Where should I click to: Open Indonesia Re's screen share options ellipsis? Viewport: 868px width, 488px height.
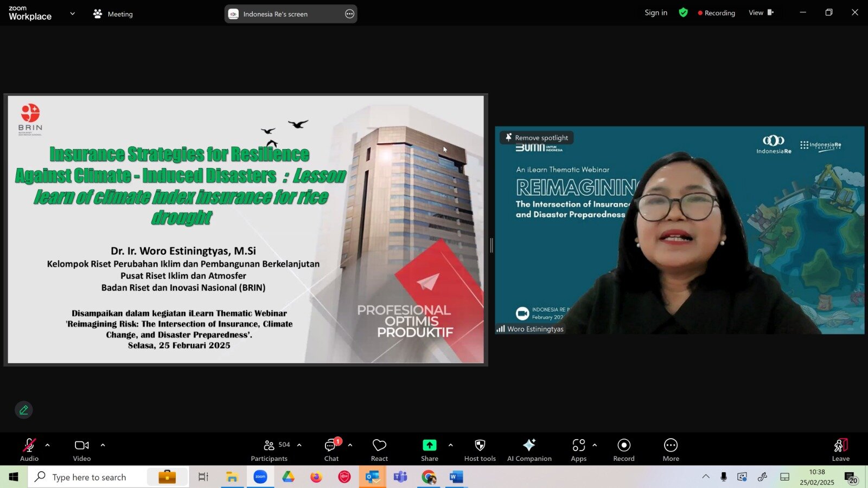point(350,14)
